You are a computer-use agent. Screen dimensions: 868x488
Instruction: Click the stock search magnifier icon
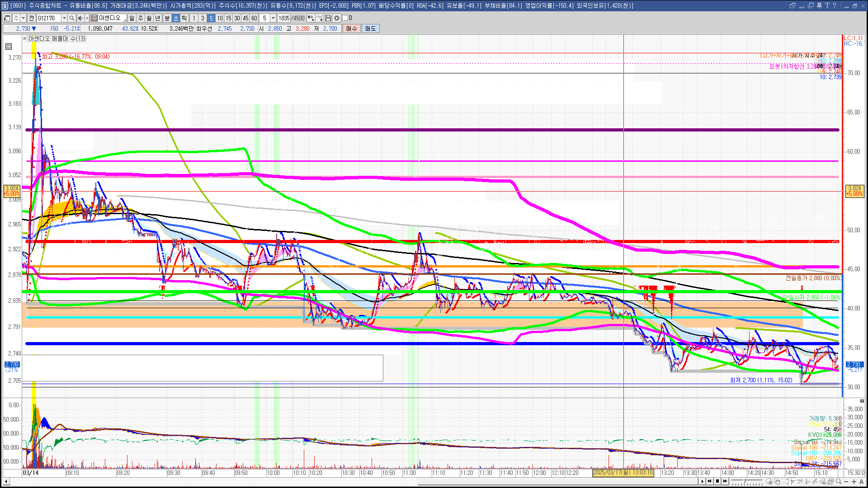[71, 18]
